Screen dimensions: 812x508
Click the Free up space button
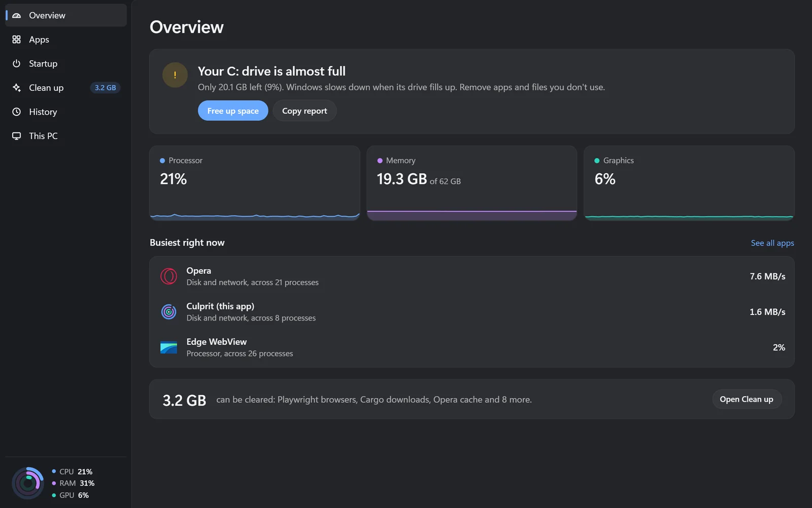tap(233, 111)
